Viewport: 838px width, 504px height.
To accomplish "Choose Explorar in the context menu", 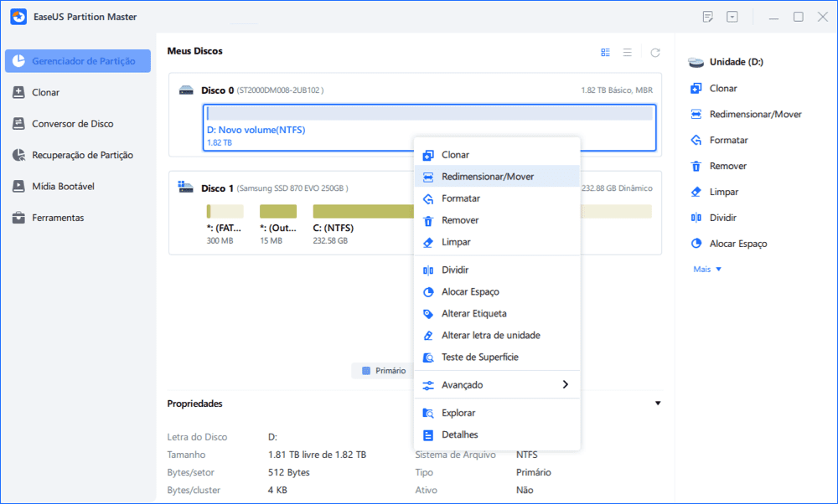I will coord(497,414).
